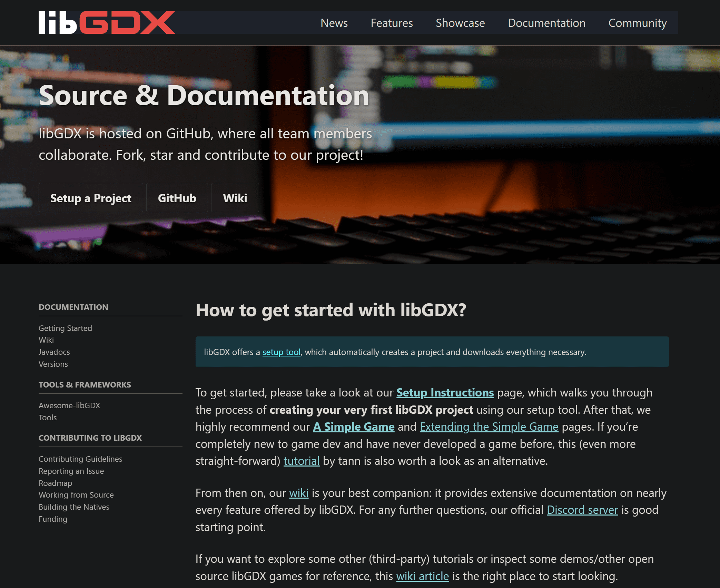This screenshot has width=720, height=588.
Task: Follow the setup tool link
Action: [281, 352]
